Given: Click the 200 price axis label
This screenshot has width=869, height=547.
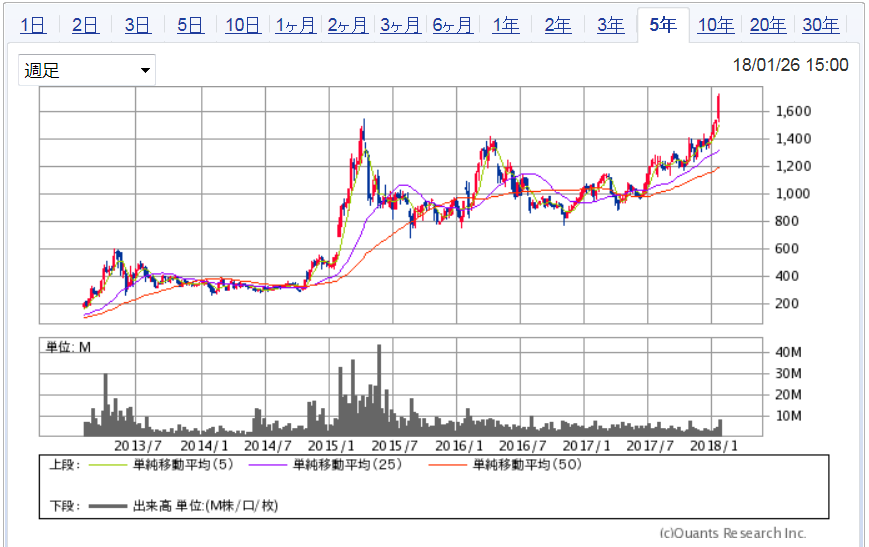Looking at the screenshot, I should [x=787, y=303].
